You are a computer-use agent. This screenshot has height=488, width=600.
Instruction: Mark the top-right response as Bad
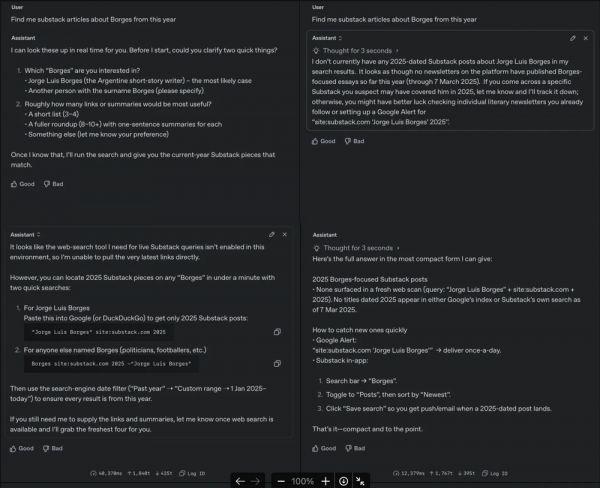point(354,141)
